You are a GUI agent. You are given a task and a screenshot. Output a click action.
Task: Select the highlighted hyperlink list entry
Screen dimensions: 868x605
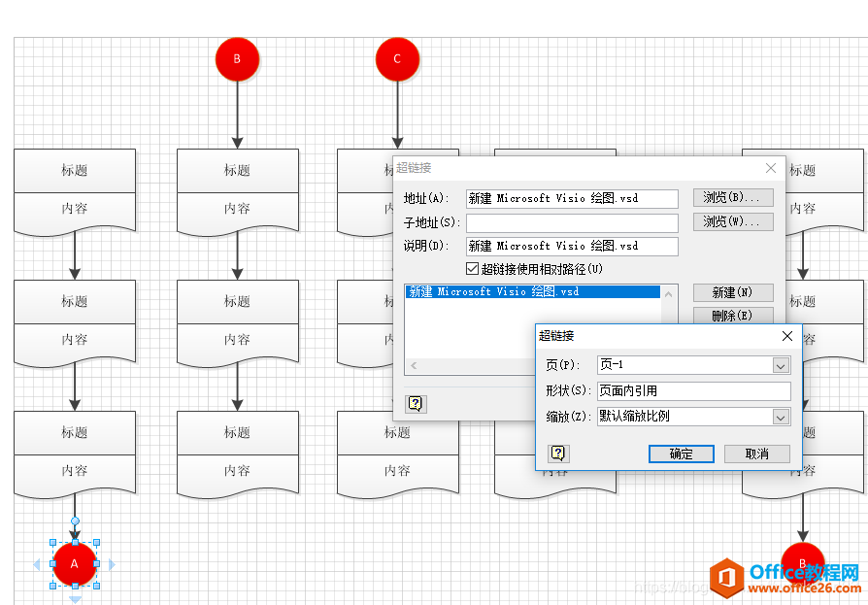coord(533,291)
